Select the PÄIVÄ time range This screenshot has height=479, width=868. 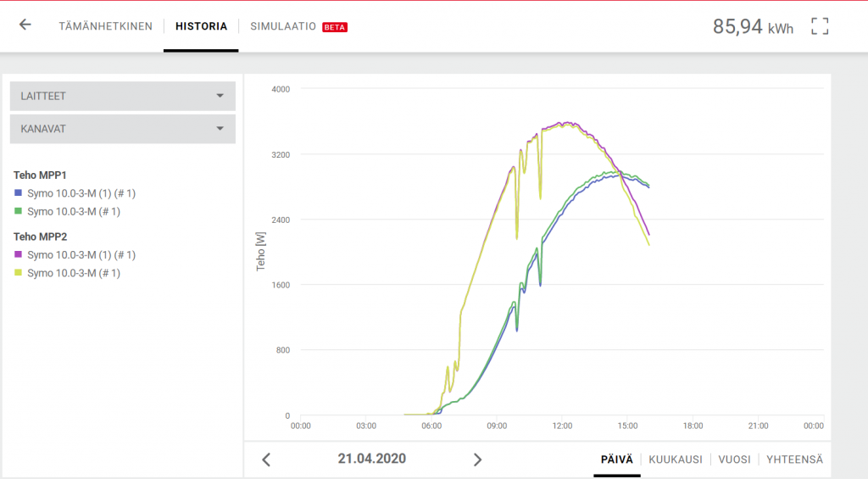tap(616, 459)
